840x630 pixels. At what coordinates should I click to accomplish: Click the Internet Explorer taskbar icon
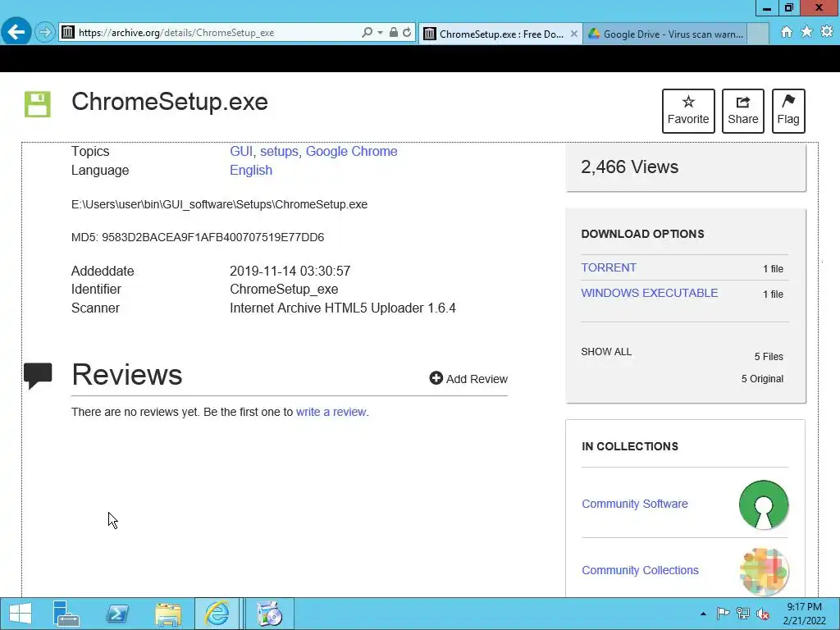[x=217, y=614]
